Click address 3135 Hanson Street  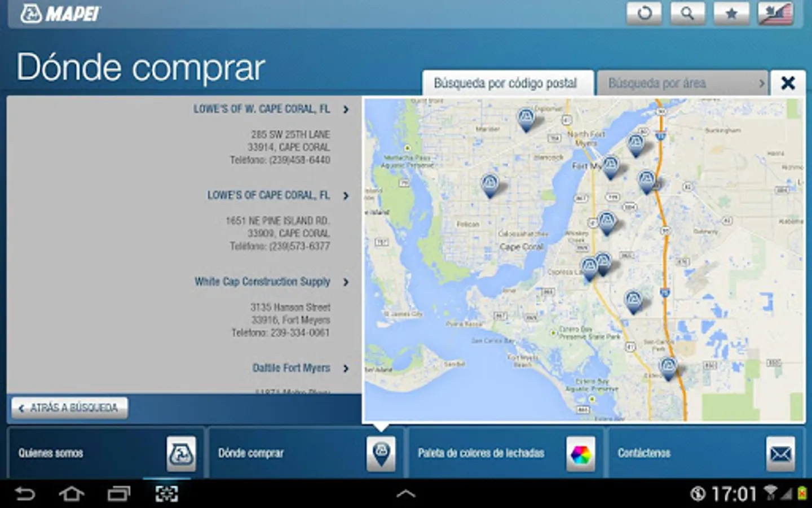[290, 308]
